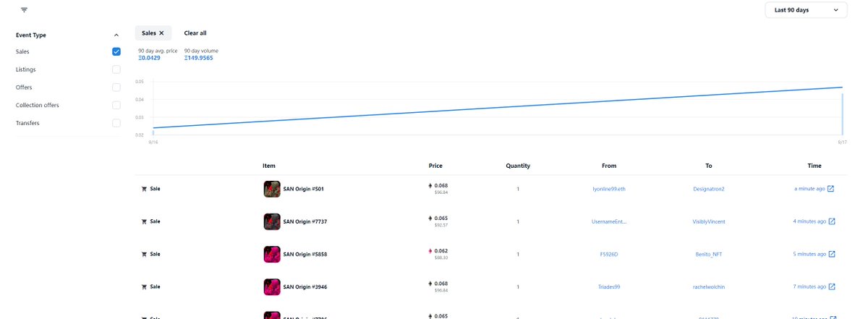Click '7 minutes ago' time link
Screen dimensions: 868x319
point(809,286)
